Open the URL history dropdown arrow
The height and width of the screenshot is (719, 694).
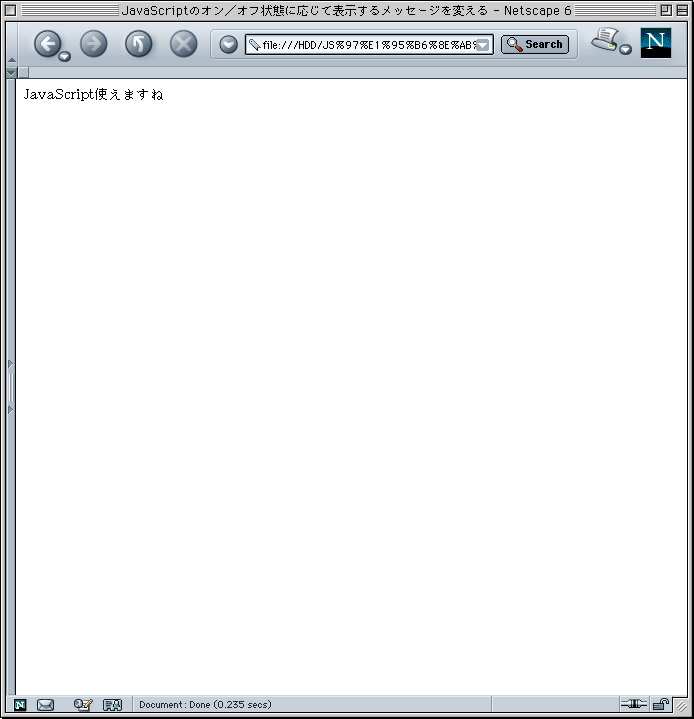click(x=483, y=45)
